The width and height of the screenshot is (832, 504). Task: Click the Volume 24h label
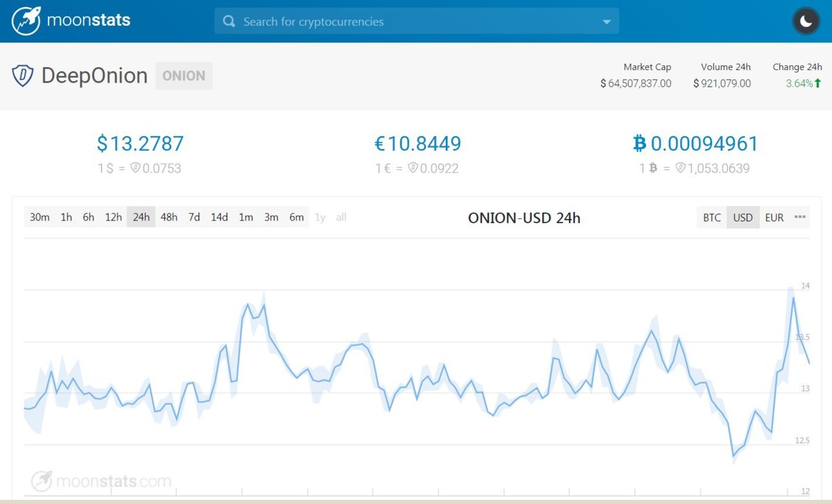pos(726,67)
